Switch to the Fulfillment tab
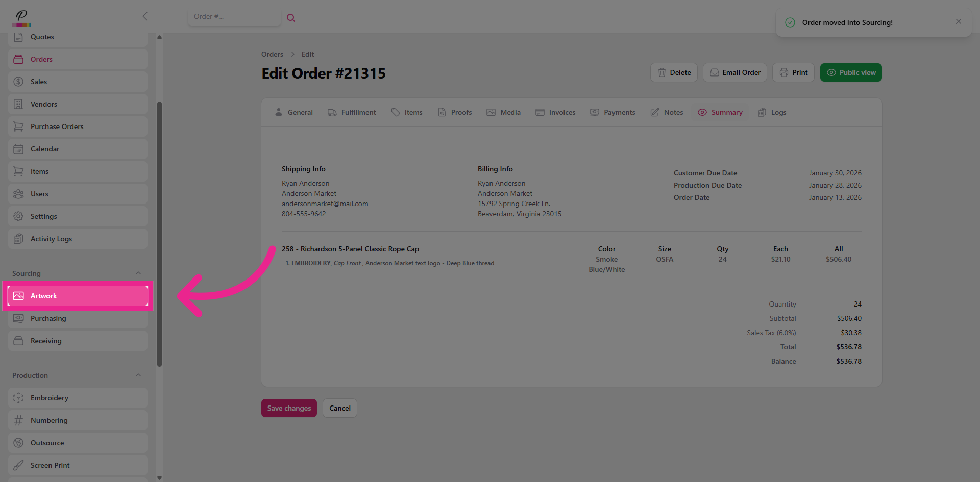 pos(352,112)
